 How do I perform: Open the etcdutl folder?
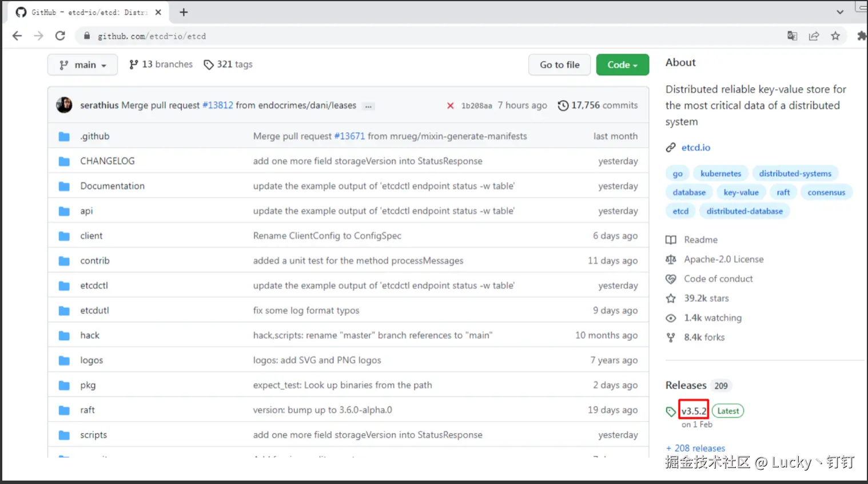point(94,310)
